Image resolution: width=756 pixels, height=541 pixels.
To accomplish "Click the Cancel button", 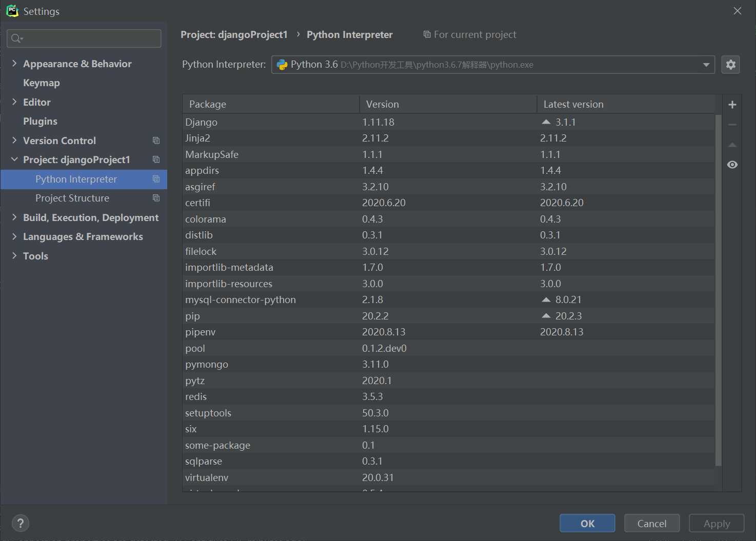I will click(x=652, y=523).
